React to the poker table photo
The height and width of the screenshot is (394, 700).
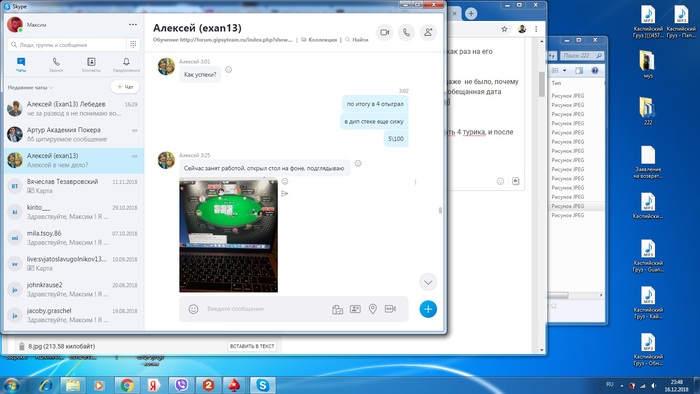click(x=285, y=181)
